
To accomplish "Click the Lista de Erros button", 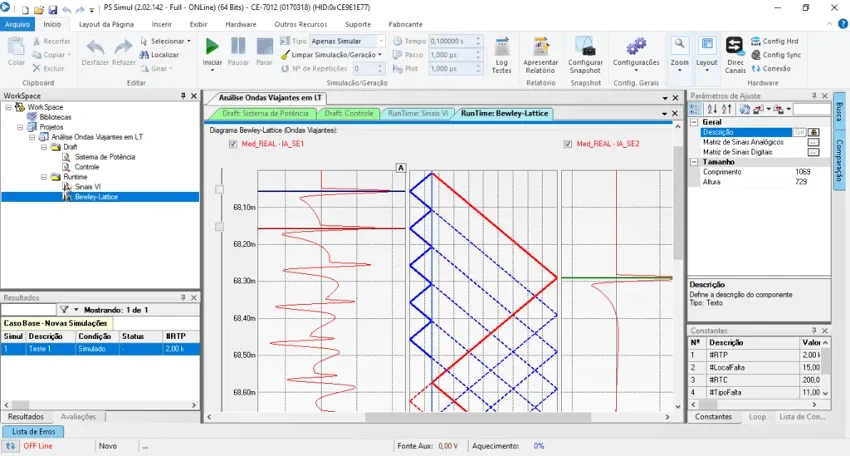I will [x=34, y=432].
